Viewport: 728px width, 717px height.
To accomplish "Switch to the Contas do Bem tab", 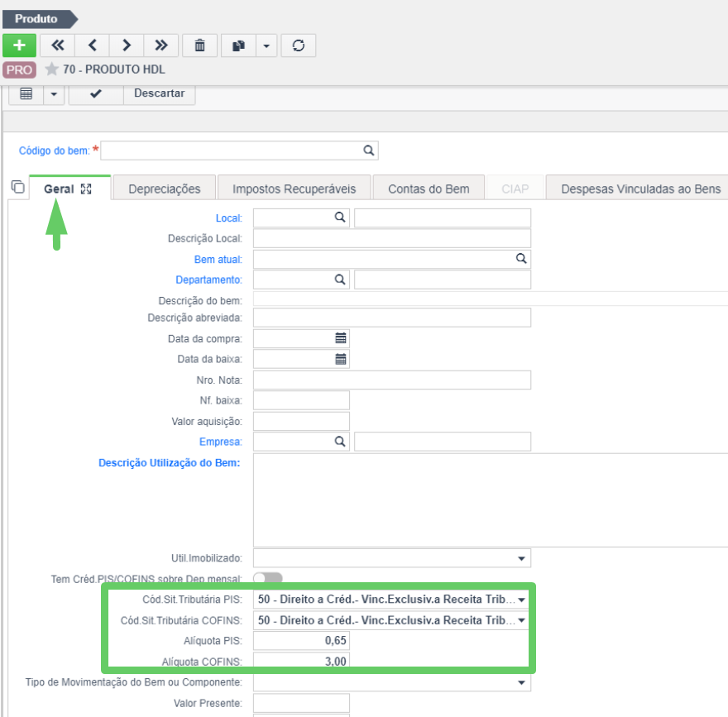I will pyautogui.click(x=429, y=189).
